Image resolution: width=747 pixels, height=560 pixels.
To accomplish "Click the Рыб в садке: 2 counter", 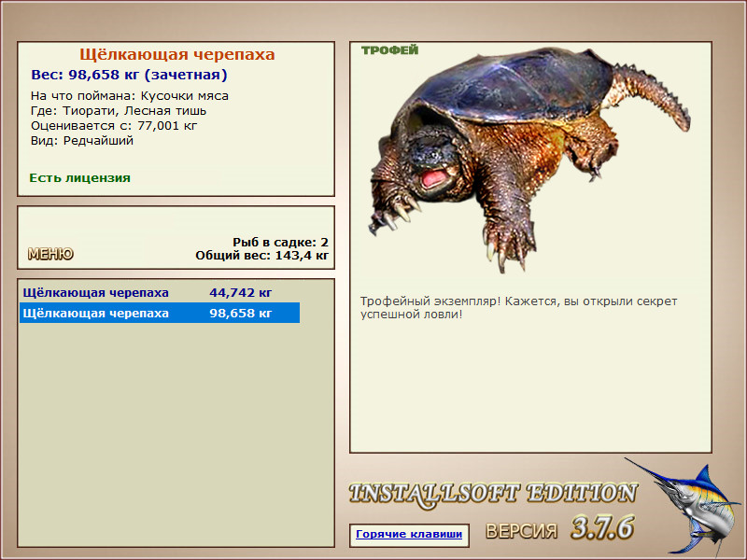I will pyautogui.click(x=281, y=243).
